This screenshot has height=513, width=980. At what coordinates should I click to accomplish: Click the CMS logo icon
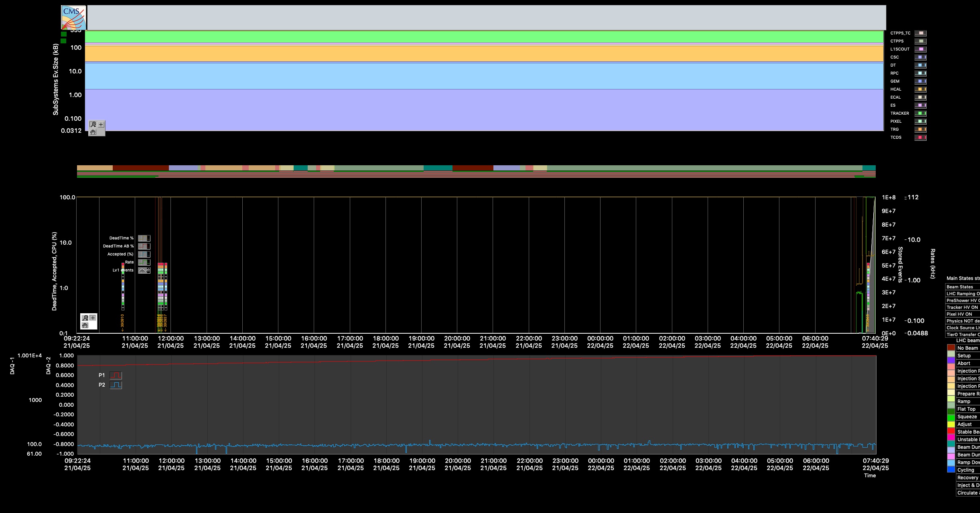coord(73,18)
